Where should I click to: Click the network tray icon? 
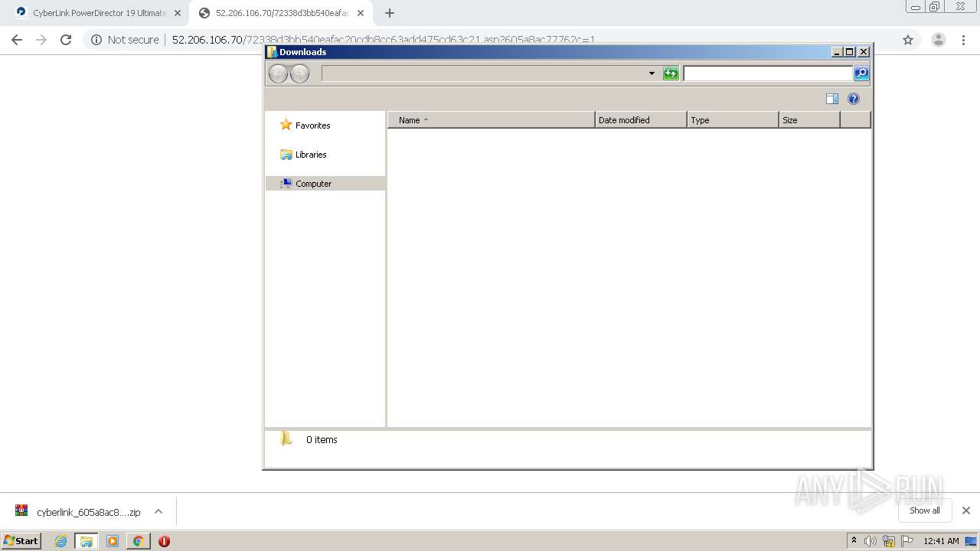[889, 541]
